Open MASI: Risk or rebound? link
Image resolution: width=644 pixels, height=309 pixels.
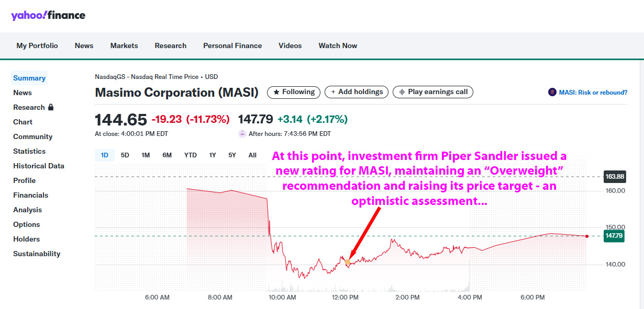(x=593, y=93)
